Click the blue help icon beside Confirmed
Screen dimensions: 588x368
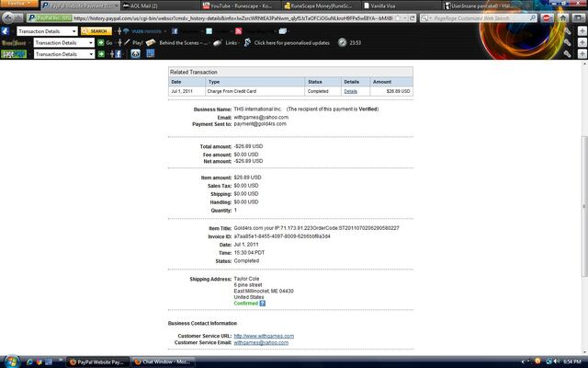(263, 304)
